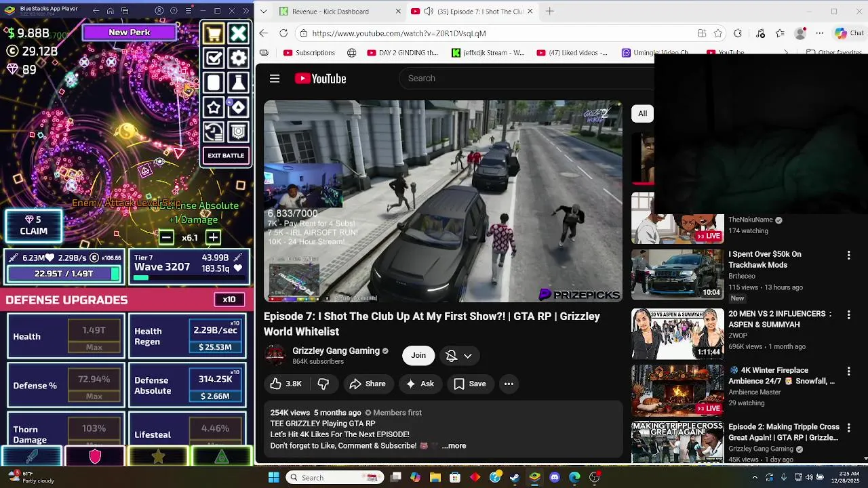Open the clock history icon in game

[x=214, y=131]
